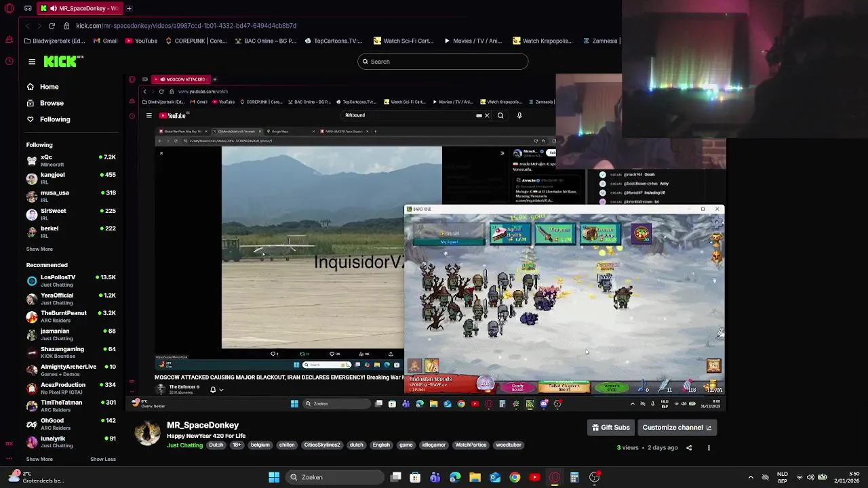Screen dimensions: 868x488
Task: Switch to Opera GX on taskbar
Action: 555,477
